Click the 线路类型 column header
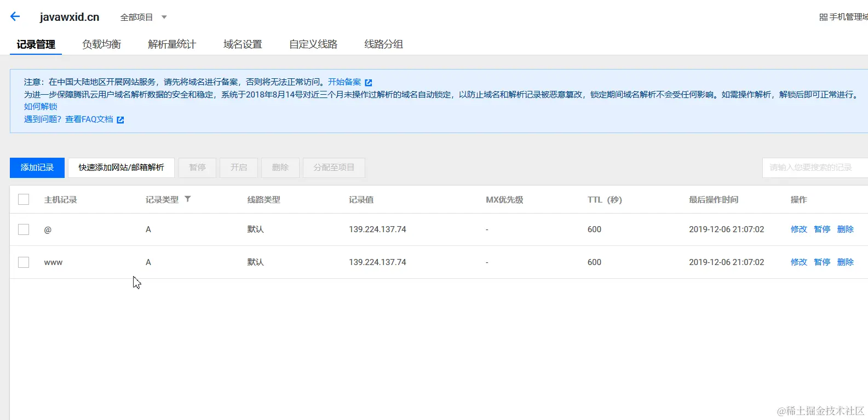The image size is (868, 420). [264, 200]
